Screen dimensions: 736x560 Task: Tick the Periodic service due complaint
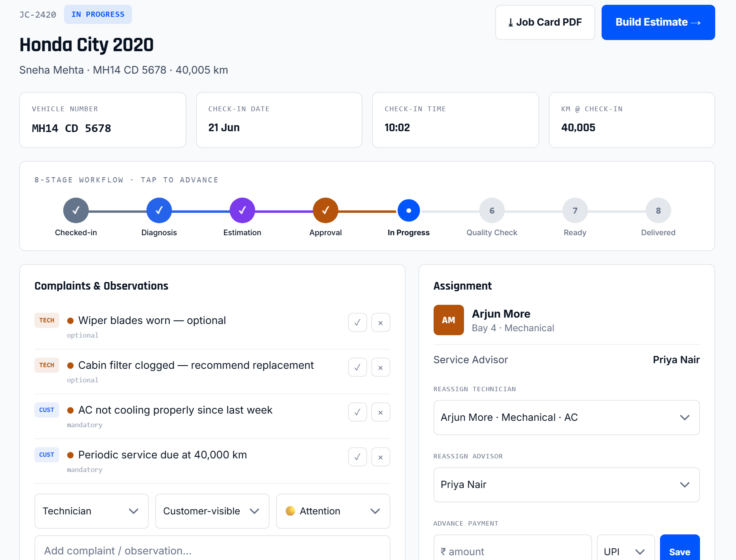358,457
